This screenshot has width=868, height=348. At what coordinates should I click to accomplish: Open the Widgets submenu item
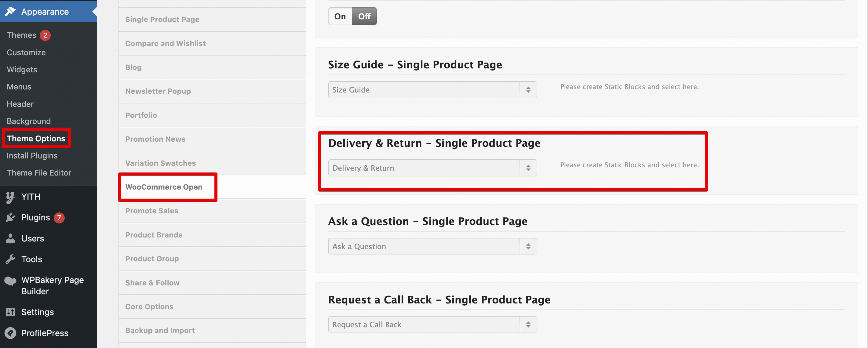22,70
